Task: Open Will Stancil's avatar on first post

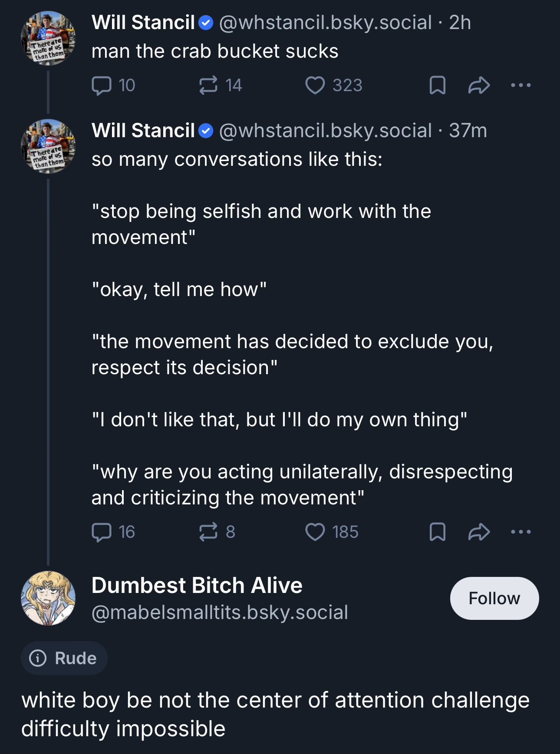Action: point(48,38)
